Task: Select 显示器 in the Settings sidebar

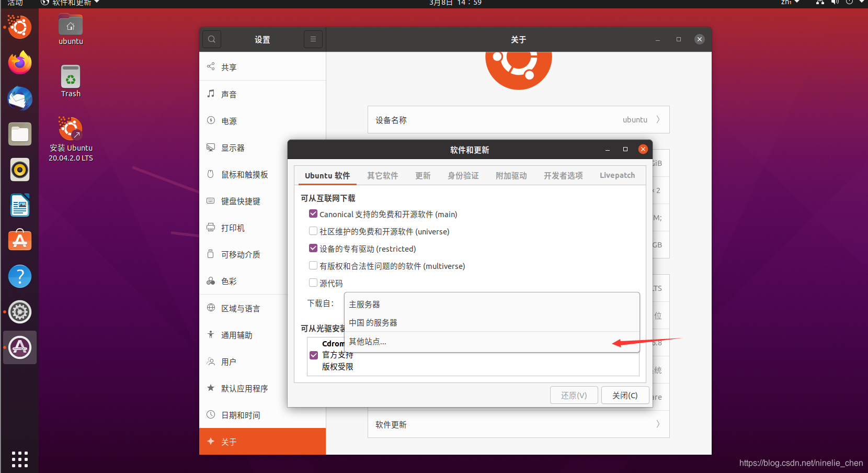Action: [243, 148]
